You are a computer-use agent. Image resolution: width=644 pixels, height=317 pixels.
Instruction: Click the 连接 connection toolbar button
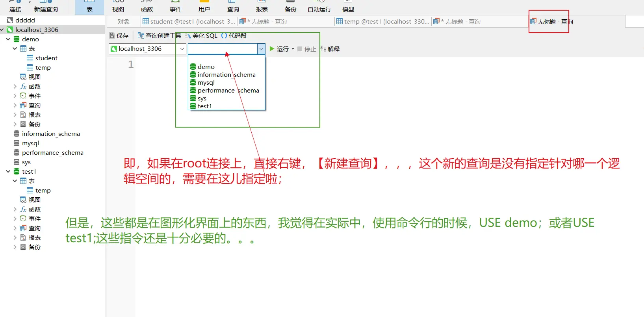(15, 7)
